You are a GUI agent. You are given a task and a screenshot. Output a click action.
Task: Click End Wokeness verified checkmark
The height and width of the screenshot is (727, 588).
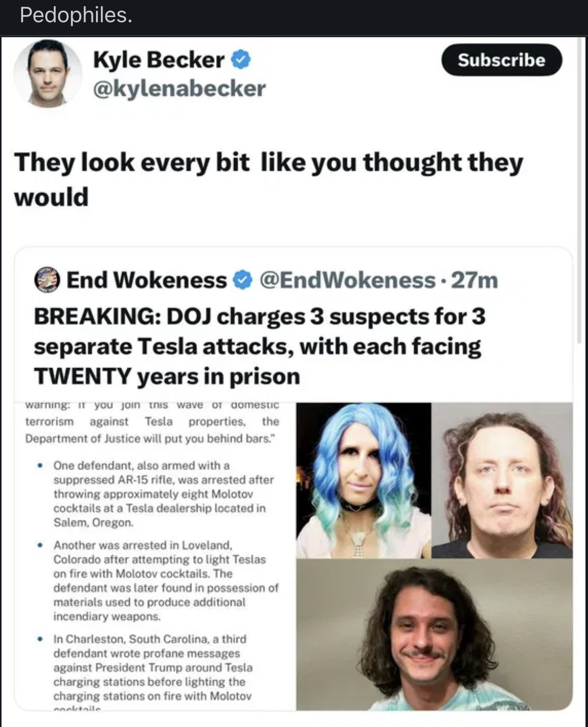point(243,280)
